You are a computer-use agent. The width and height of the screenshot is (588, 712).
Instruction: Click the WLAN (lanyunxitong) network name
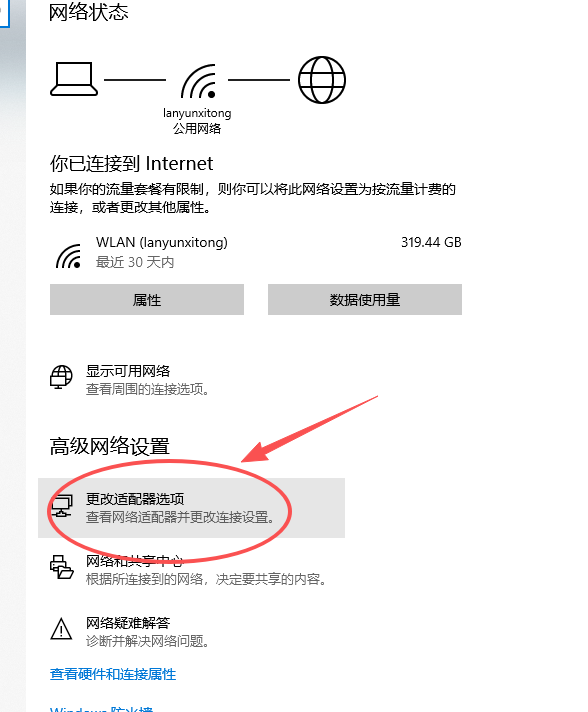(x=162, y=242)
